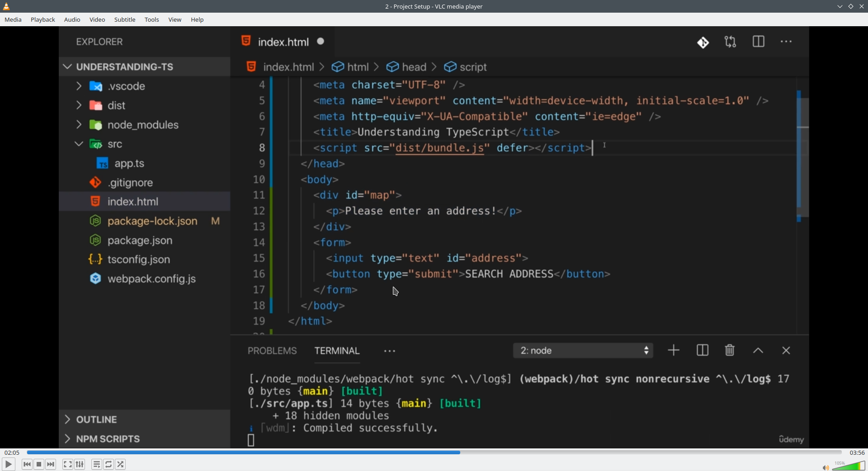
Task: Mute audio via speaker icon
Action: pos(826,467)
